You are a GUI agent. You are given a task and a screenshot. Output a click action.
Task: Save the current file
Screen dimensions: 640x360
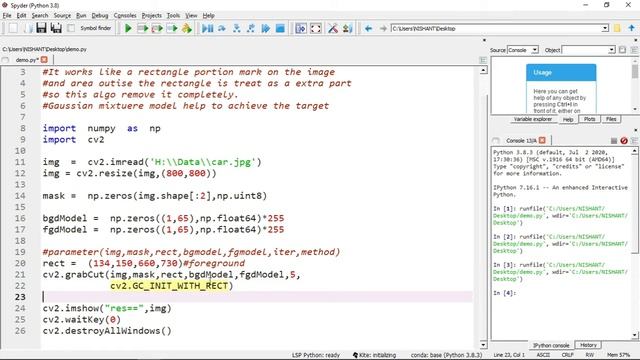[x=41, y=28]
